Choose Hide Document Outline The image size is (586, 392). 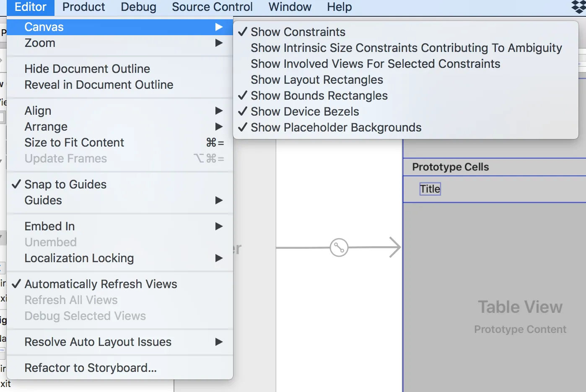click(x=87, y=69)
